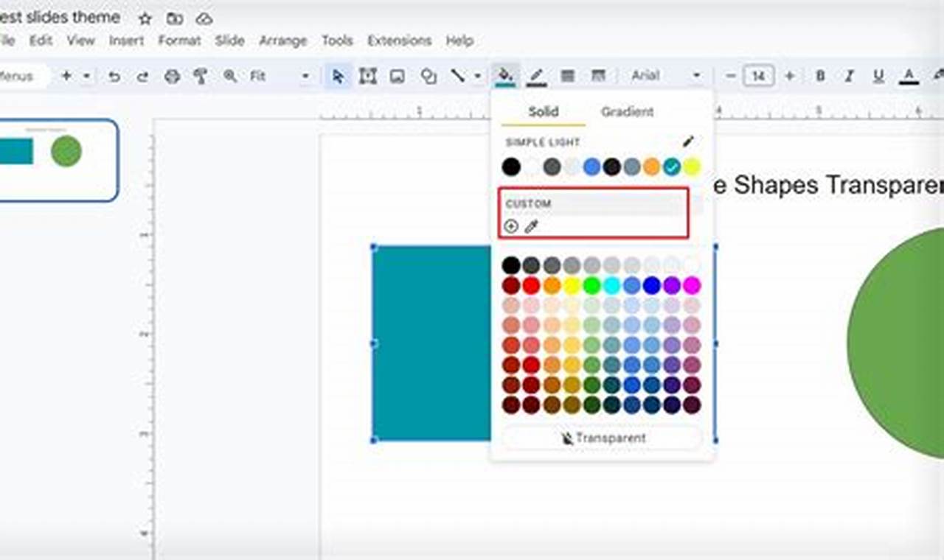
Task: Open the Border color tool
Action: pos(536,75)
